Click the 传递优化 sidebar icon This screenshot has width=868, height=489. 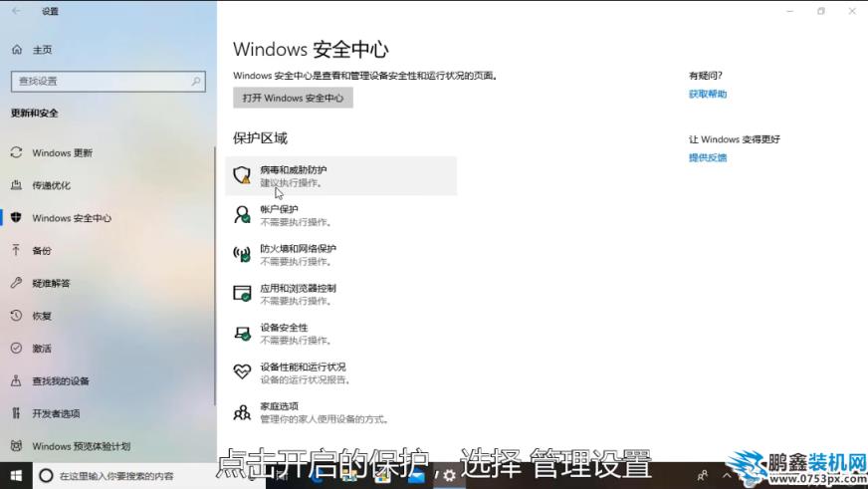(x=16, y=185)
